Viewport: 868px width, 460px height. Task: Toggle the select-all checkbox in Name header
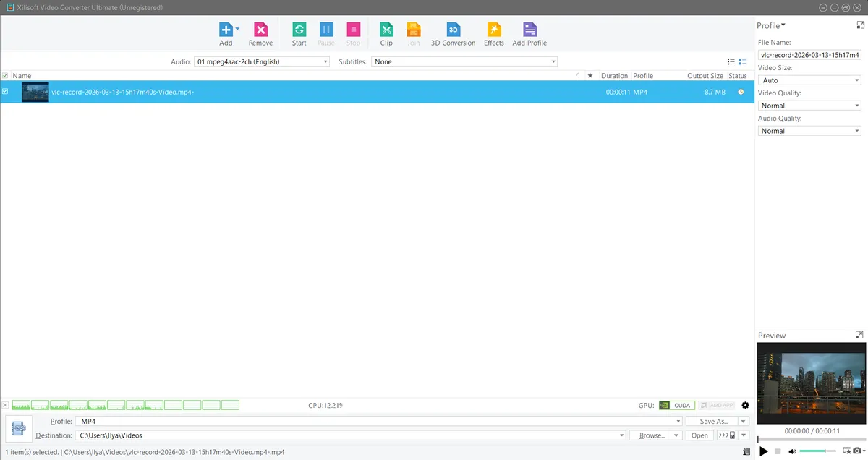pos(5,76)
